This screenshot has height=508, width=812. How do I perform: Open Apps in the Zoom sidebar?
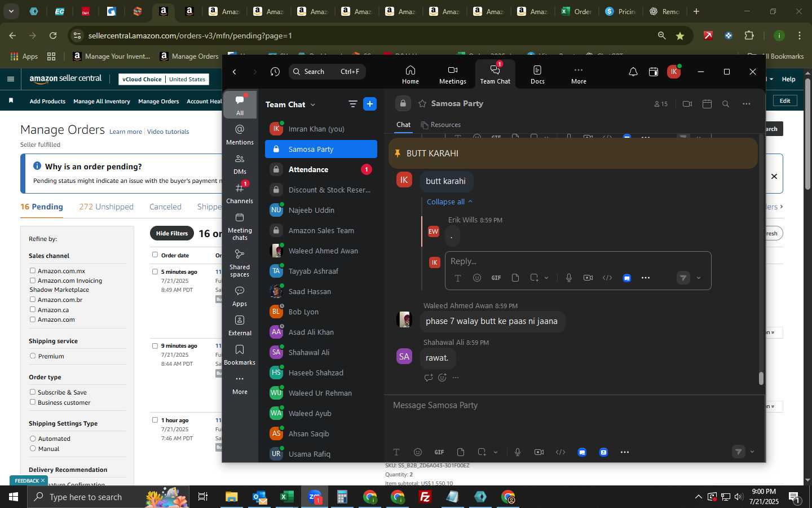(x=240, y=296)
